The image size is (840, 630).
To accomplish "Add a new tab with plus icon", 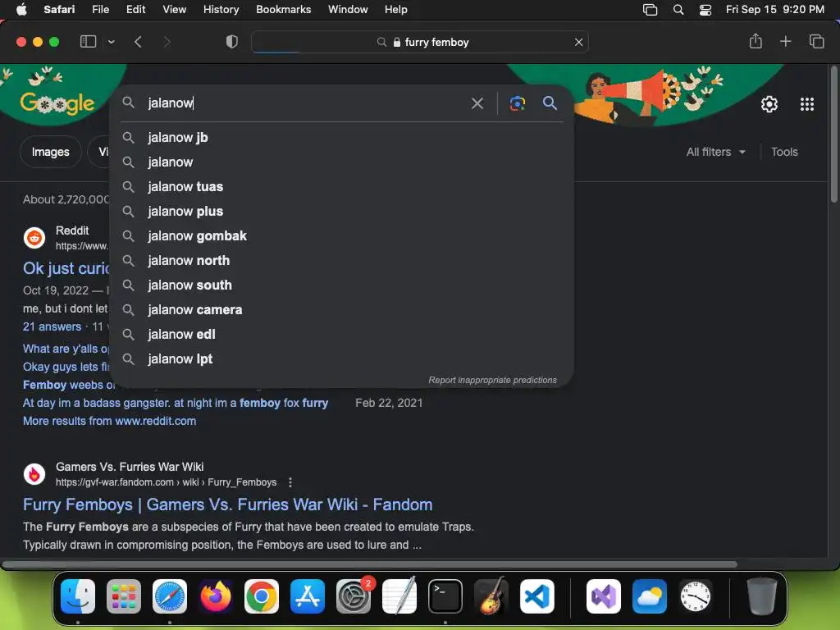I will 785,41.
